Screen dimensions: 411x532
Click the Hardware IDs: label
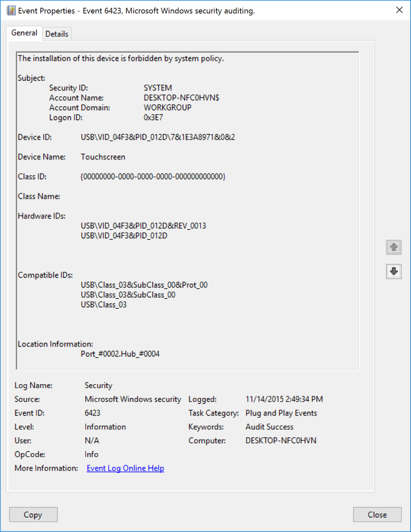click(42, 216)
